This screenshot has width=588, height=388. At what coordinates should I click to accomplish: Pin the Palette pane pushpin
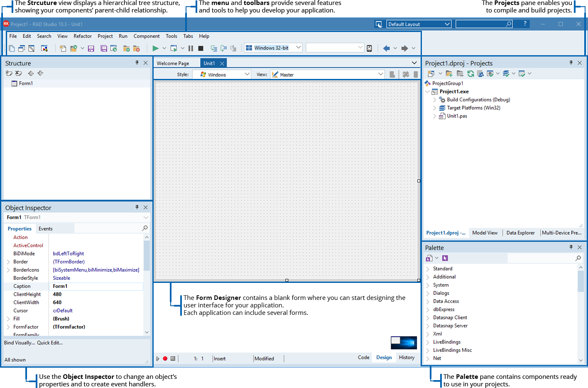571,247
